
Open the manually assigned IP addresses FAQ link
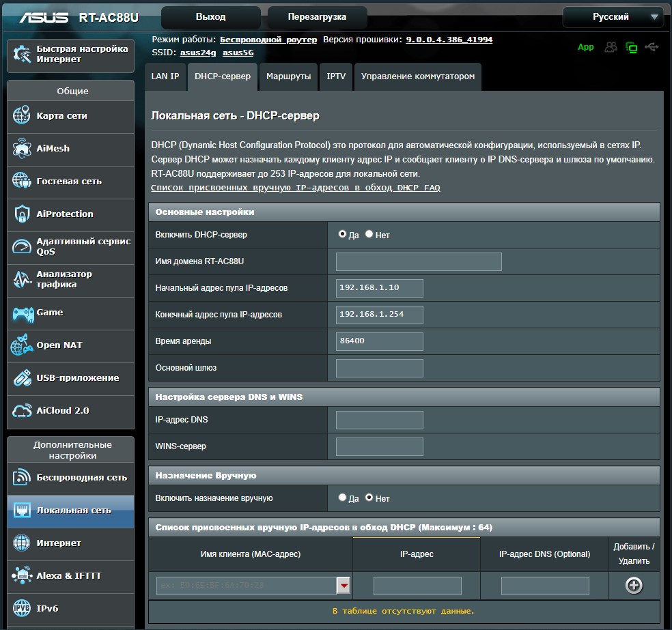pyautogui.click(x=295, y=188)
